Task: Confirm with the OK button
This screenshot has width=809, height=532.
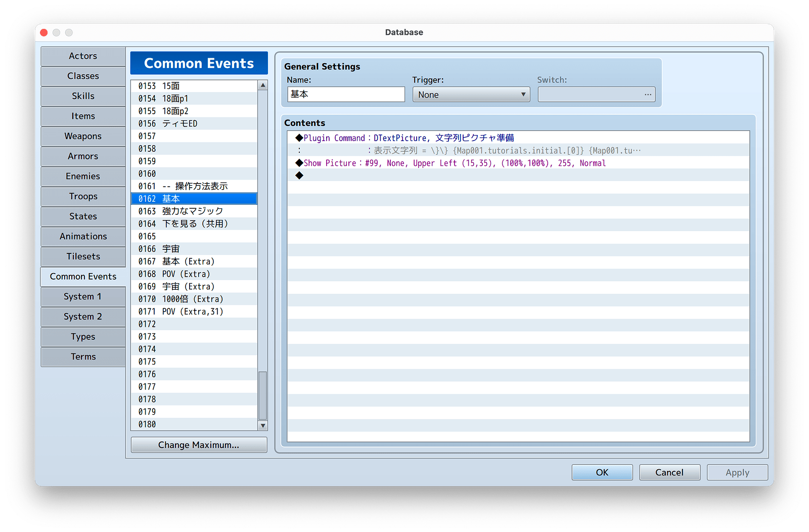Action: 602,472
